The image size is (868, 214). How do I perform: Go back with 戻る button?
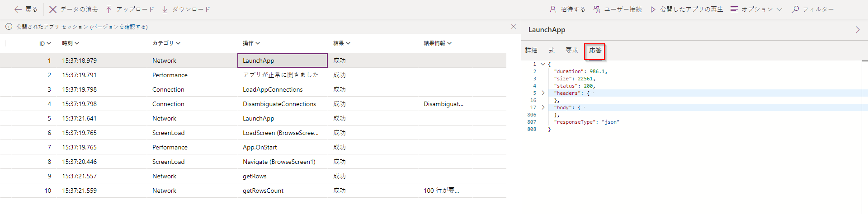[x=26, y=9]
